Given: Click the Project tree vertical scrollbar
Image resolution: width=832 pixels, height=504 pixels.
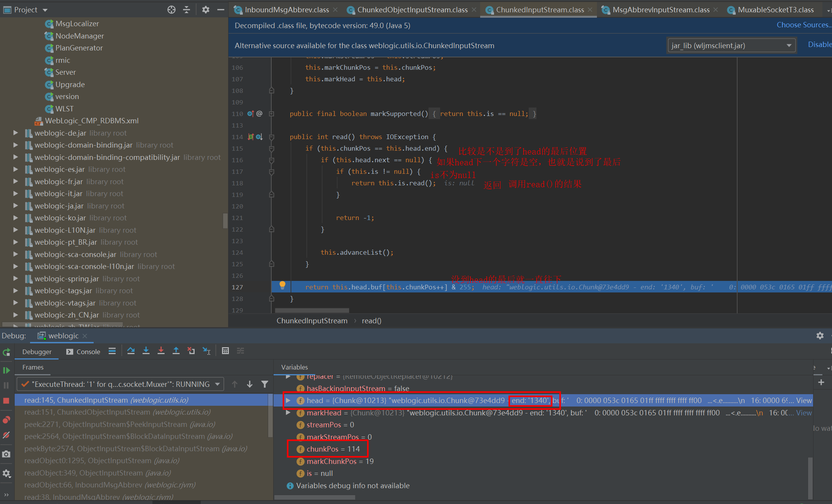Looking at the screenshot, I should pyautogui.click(x=225, y=220).
